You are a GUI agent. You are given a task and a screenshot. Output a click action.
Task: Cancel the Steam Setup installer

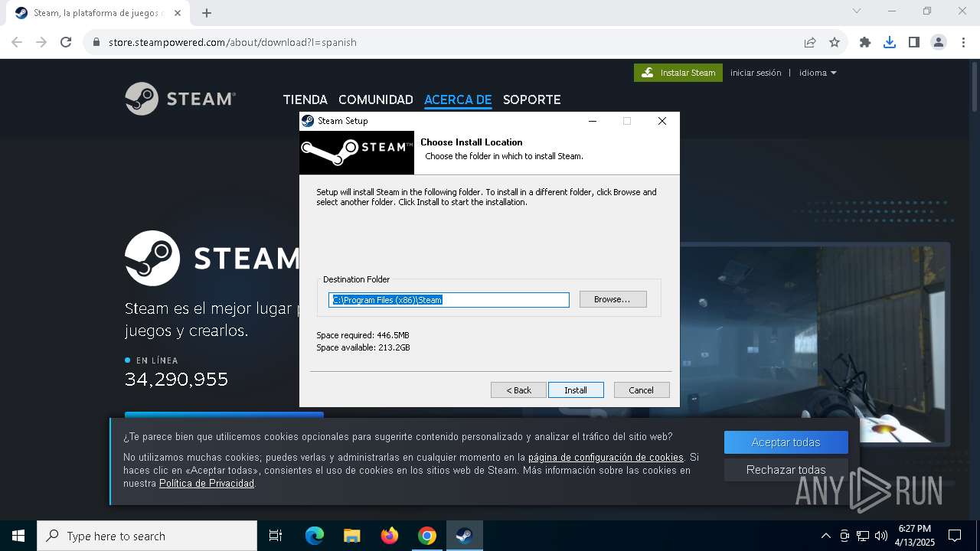(x=642, y=390)
